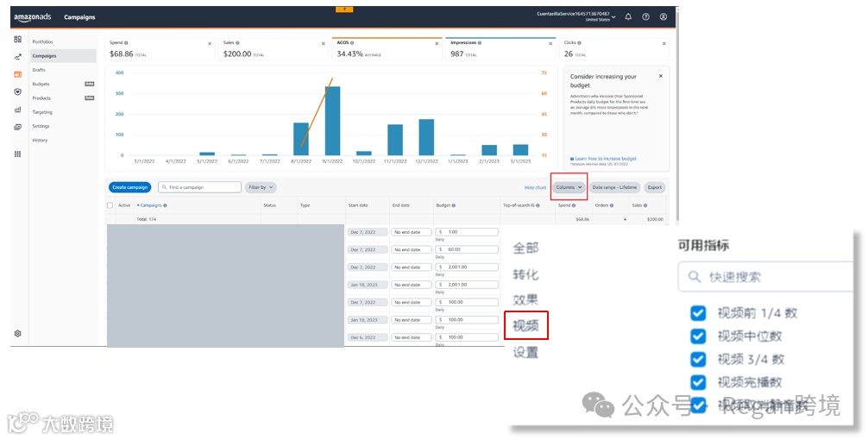Remove the ACOS metric card with its X
Viewport: 868px width, 440px height.
click(437, 43)
